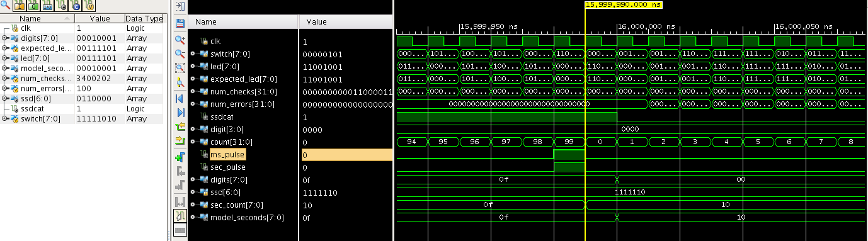The image size is (868, 241).
Task: Toggle the I/O inout ports filter
Action: 47,6
